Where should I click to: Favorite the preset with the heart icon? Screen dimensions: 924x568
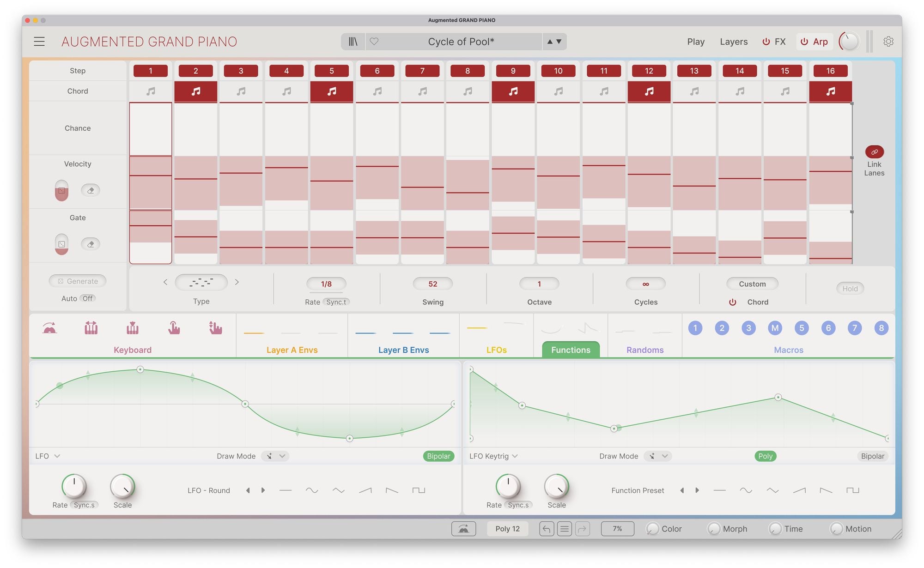[374, 42]
